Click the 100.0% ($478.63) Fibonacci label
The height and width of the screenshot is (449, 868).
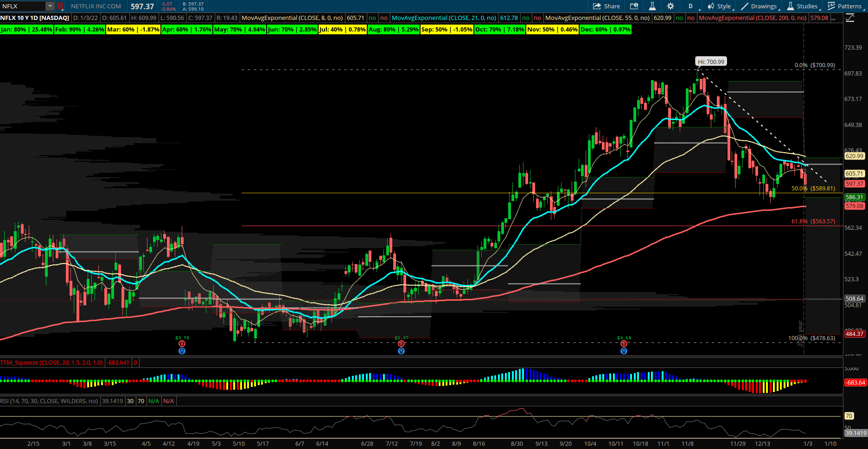pos(812,338)
